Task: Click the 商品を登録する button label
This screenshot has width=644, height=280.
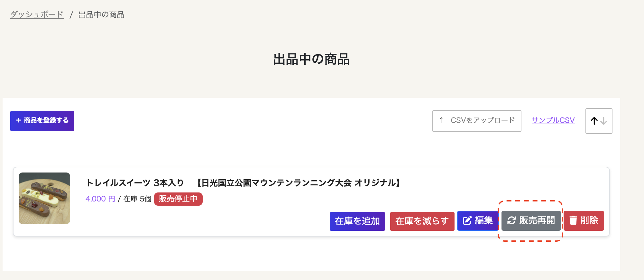Action: [x=46, y=120]
